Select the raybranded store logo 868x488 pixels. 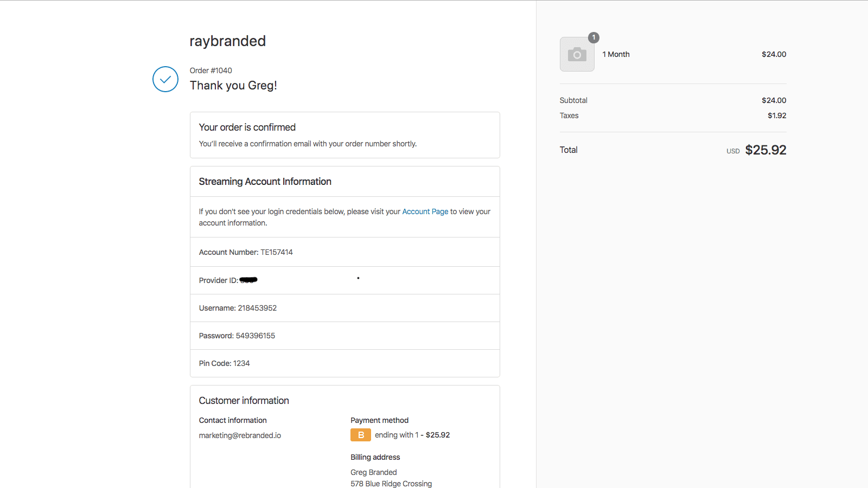[x=227, y=41]
